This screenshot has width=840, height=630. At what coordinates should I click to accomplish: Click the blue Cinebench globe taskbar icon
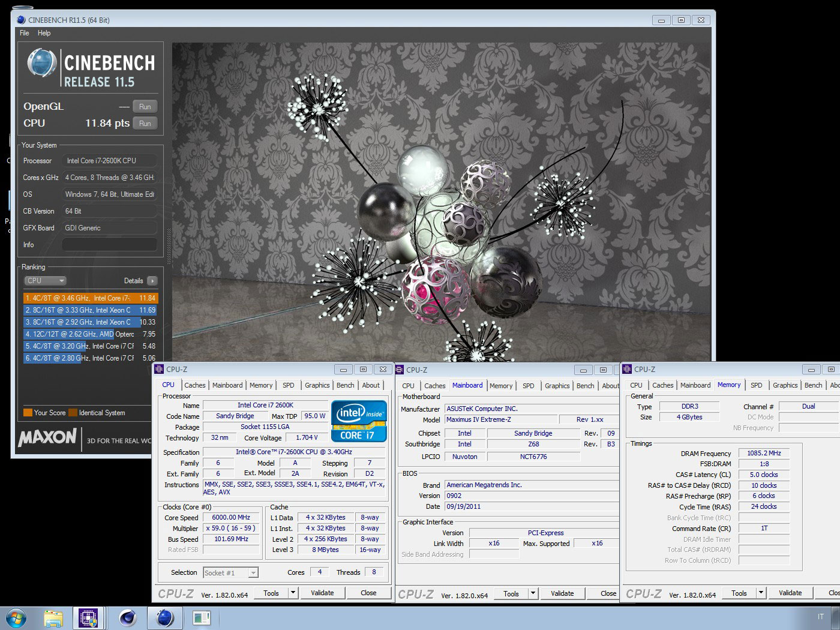pyautogui.click(x=165, y=617)
